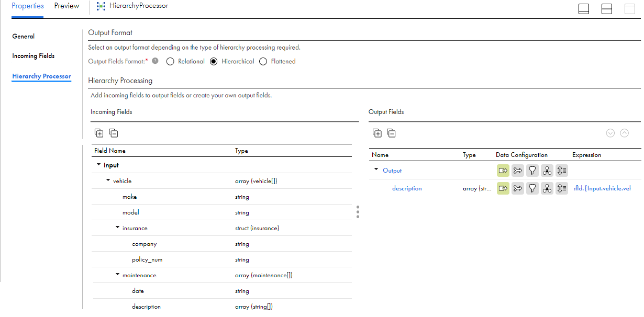
Task: Open the Properties tab
Action: 27,6
